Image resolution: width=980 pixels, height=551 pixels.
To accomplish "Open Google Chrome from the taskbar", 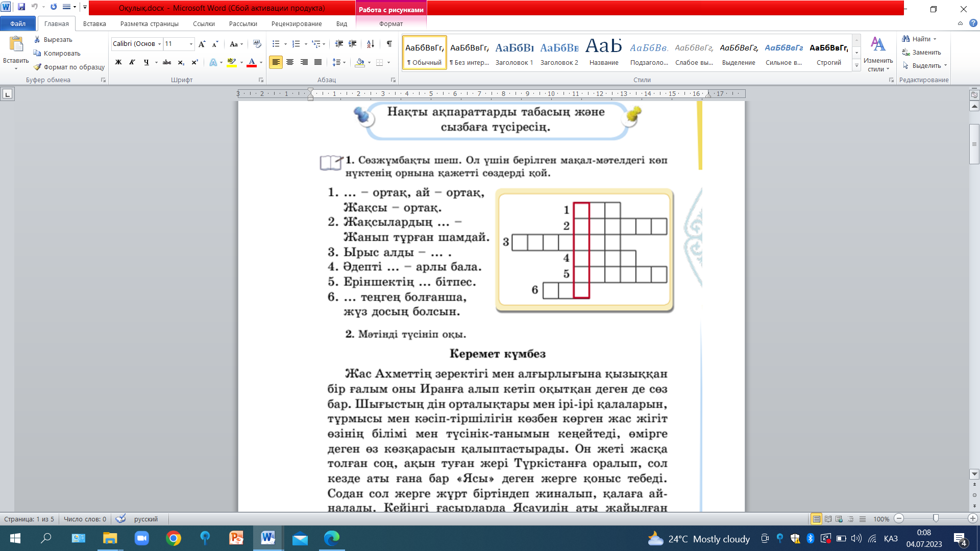I will coord(174,538).
